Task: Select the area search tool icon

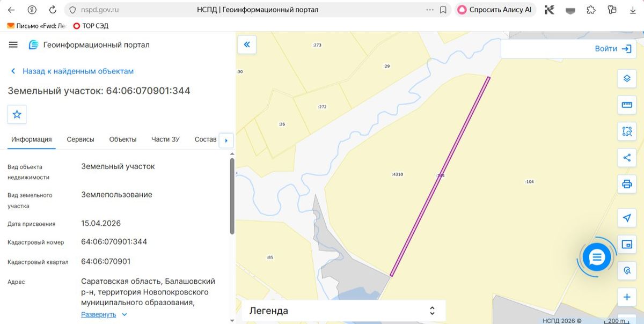Action: click(x=627, y=131)
